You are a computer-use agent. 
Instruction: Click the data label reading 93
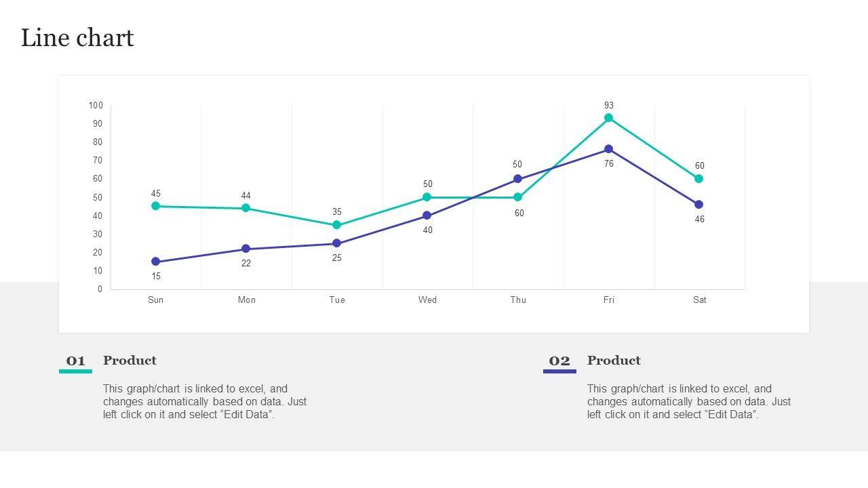609,105
